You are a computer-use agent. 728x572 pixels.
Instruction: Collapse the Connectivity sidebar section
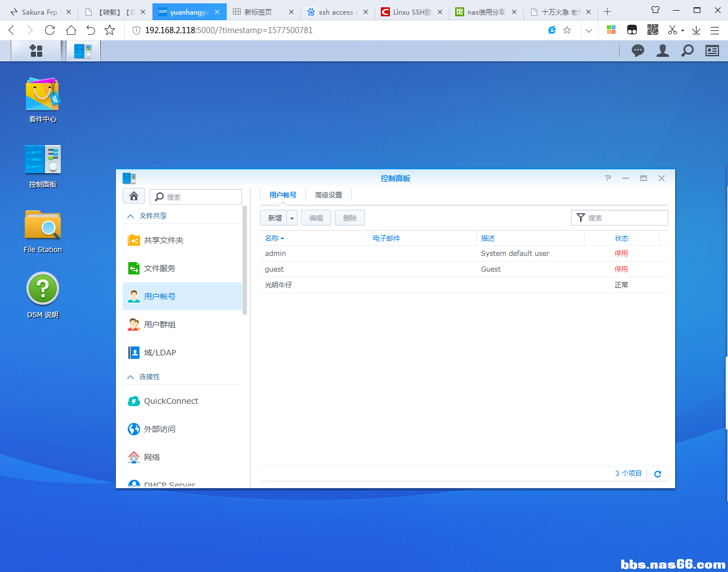click(x=131, y=377)
